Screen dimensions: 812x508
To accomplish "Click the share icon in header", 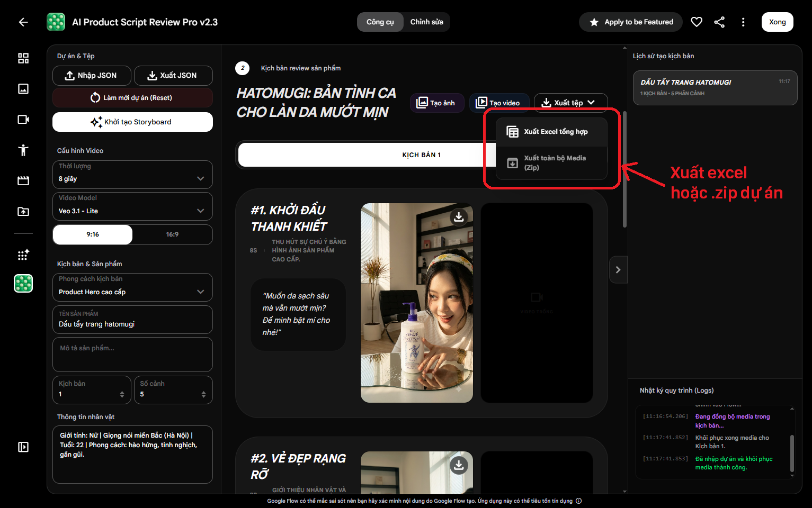I will [719, 22].
